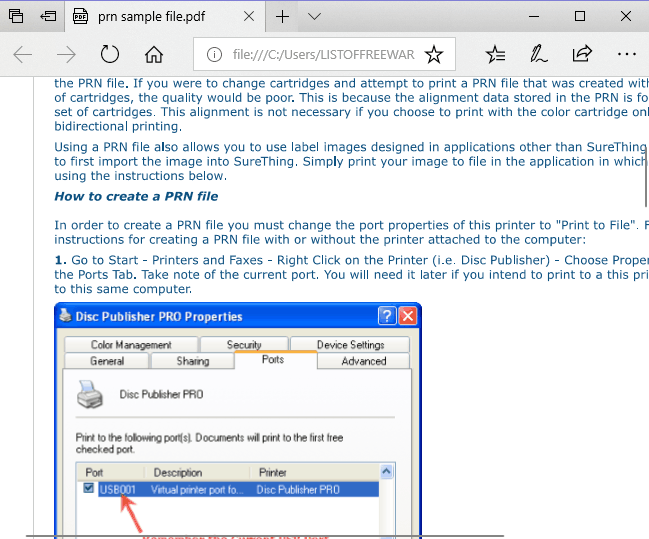
Task: Go forward to next page
Action: pos(66,54)
